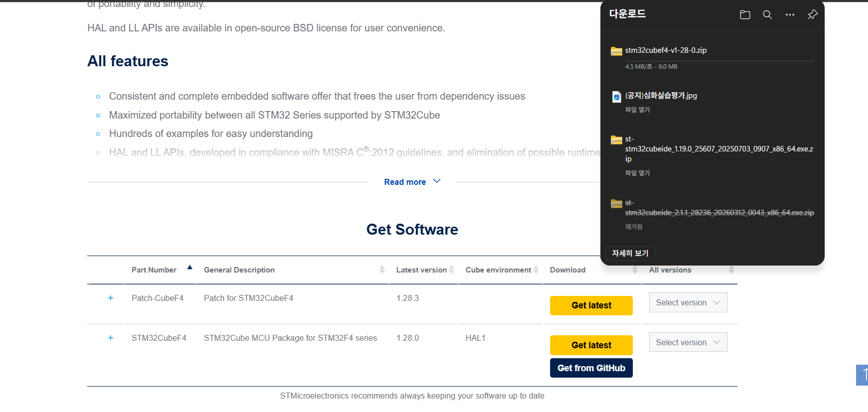
Task: Click Get latest for STM32CubeF4
Action: [x=591, y=345]
